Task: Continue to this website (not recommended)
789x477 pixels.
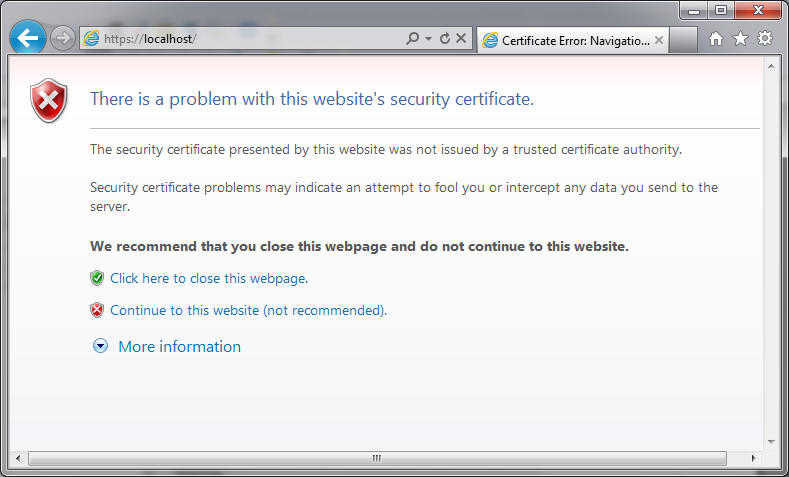Action: click(x=249, y=310)
